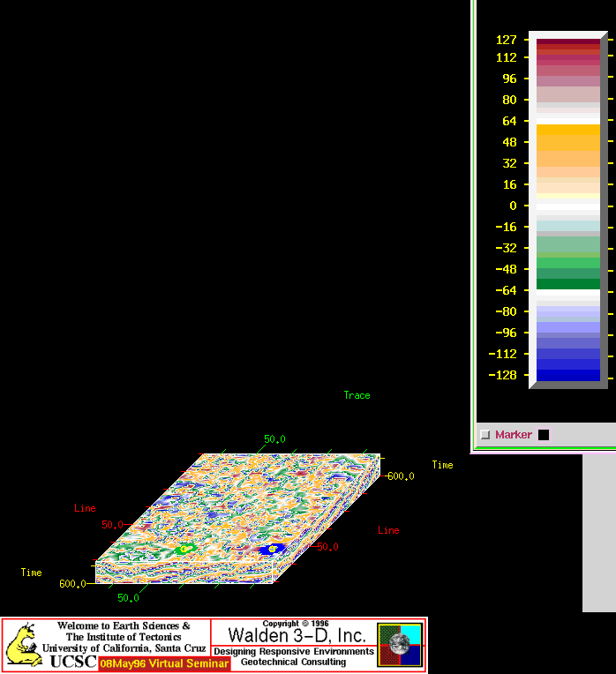Image resolution: width=616 pixels, height=674 pixels.
Task: Click the front face of the seismic cube
Action: click(x=184, y=573)
